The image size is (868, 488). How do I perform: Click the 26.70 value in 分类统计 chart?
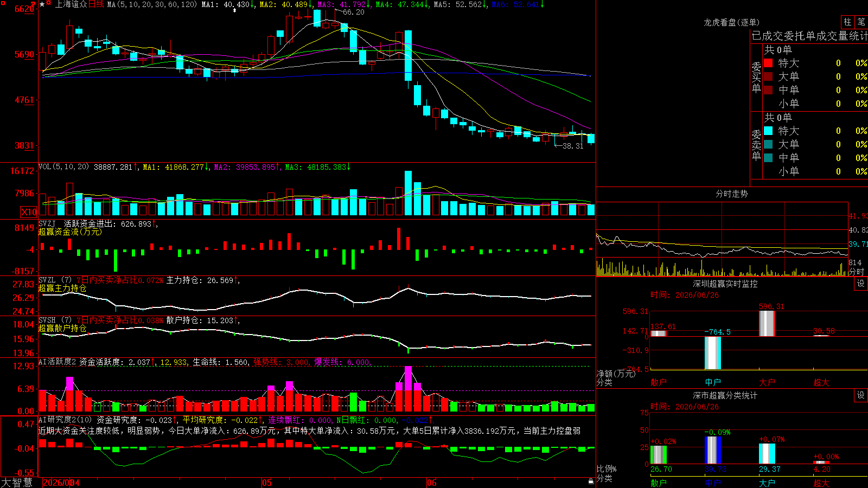[661, 469]
